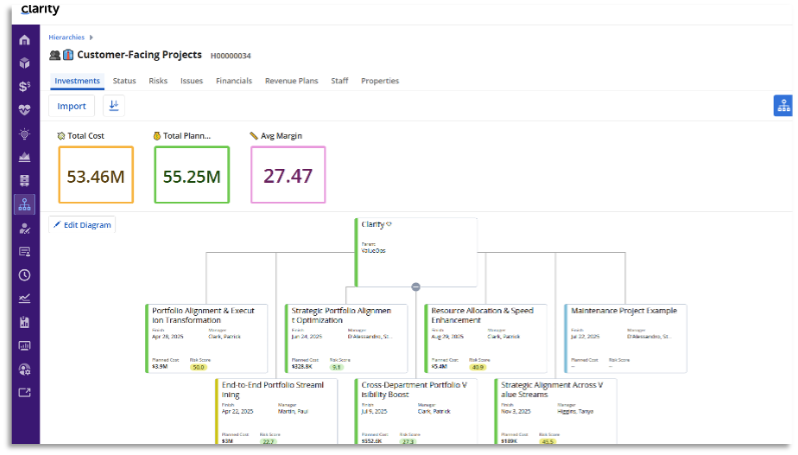Open the clock timesheets sidebar icon

pos(24,275)
